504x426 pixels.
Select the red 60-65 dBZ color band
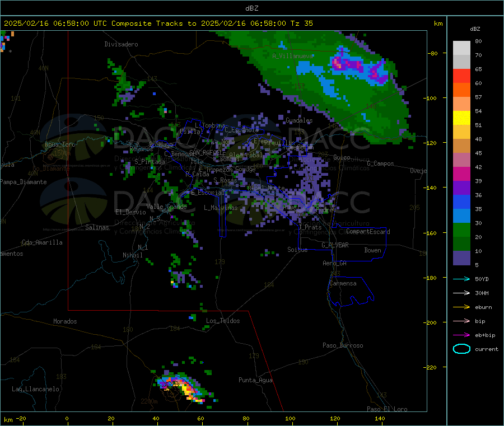[x=461, y=76]
